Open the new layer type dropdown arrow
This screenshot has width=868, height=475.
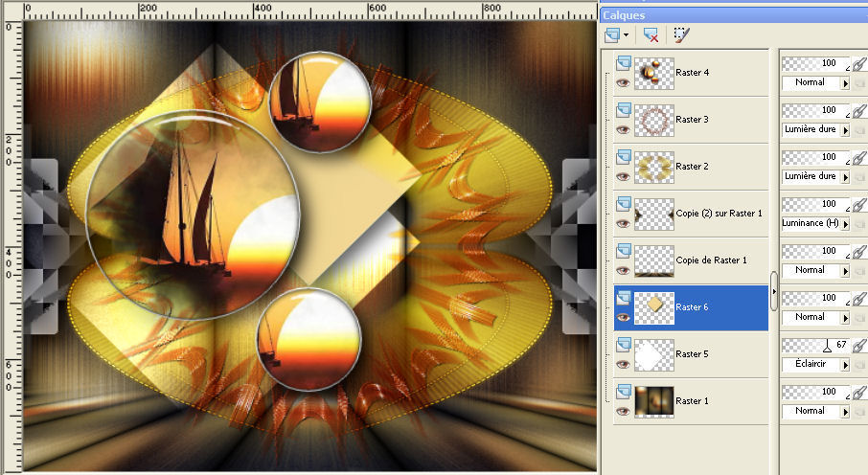[626, 35]
